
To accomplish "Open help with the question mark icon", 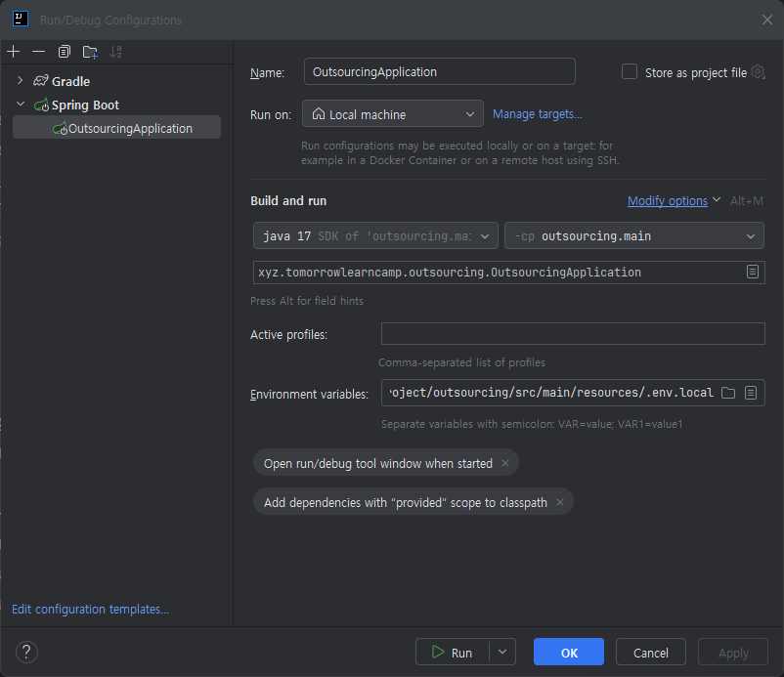I will tap(26, 652).
